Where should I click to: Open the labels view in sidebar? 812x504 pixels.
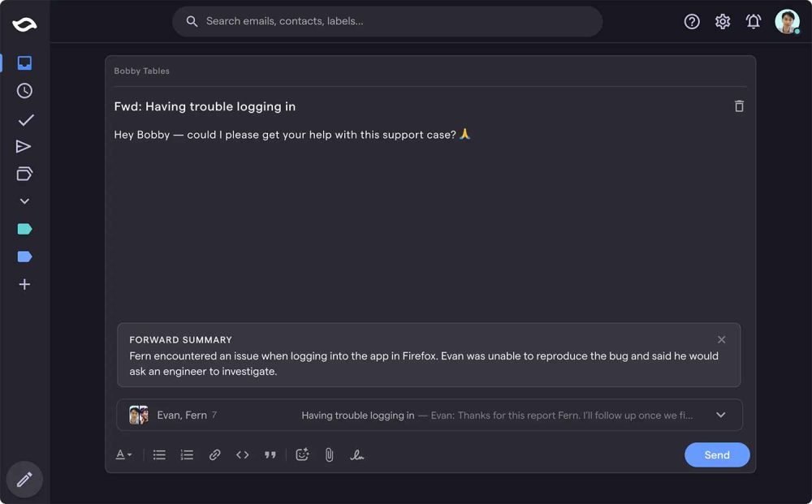point(24,174)
